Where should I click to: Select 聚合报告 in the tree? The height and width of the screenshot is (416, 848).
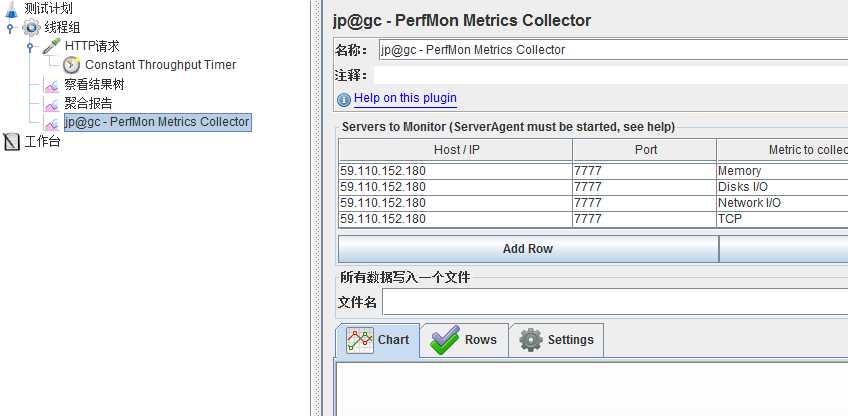88,103
